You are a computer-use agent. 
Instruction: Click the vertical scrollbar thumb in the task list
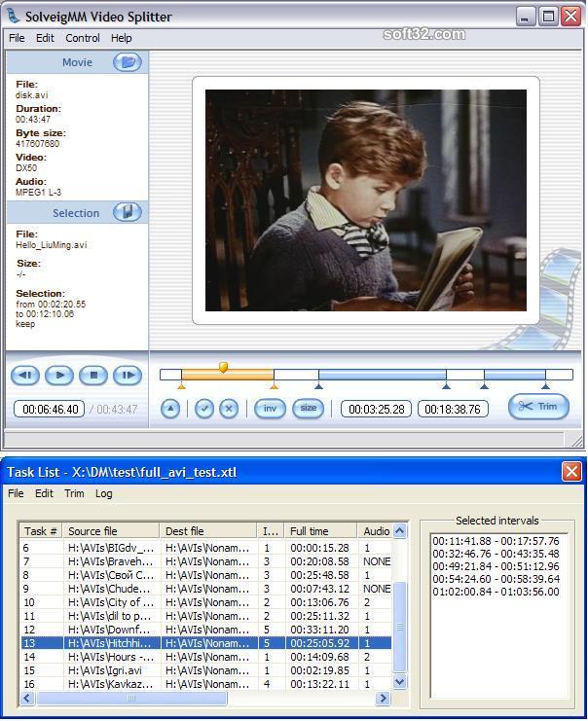click(x=400, y=628)
